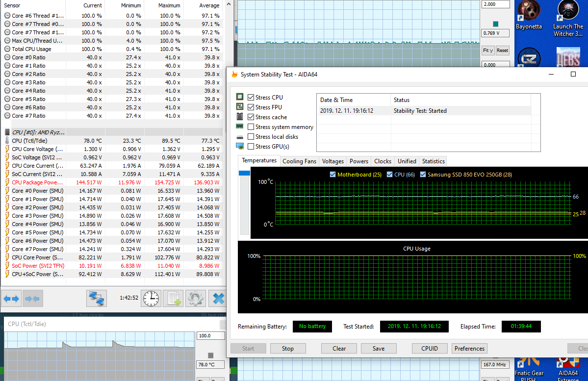Uncheck the Stress FPU checkbox

(x=251, y=107)
